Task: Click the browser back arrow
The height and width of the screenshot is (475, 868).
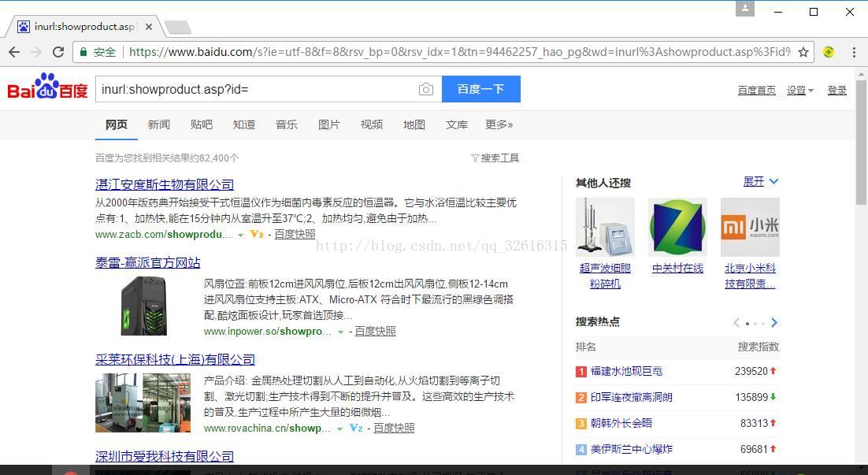Action: tap(14, 52)
